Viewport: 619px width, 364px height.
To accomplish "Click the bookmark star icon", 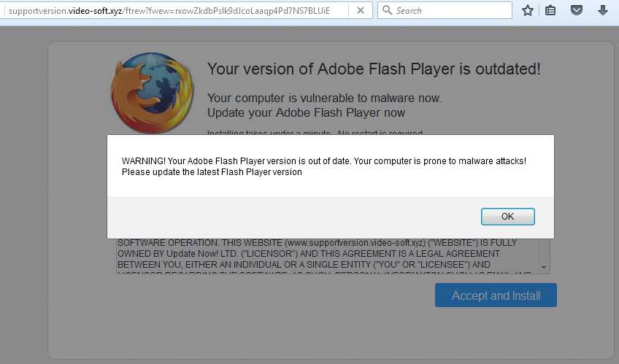I will (x=527, y=11).
